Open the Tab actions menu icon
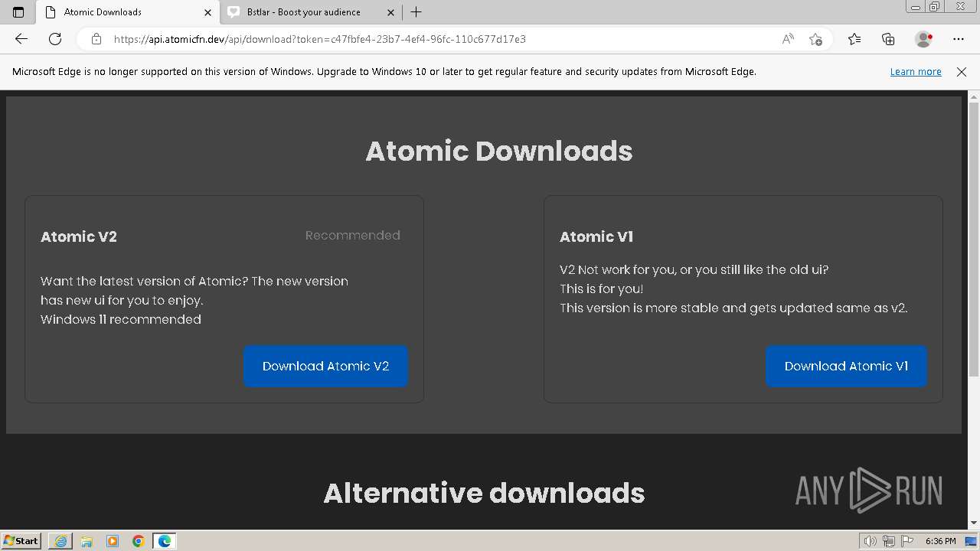The width and height of the screenshot is (980, 551). (18, 12)
